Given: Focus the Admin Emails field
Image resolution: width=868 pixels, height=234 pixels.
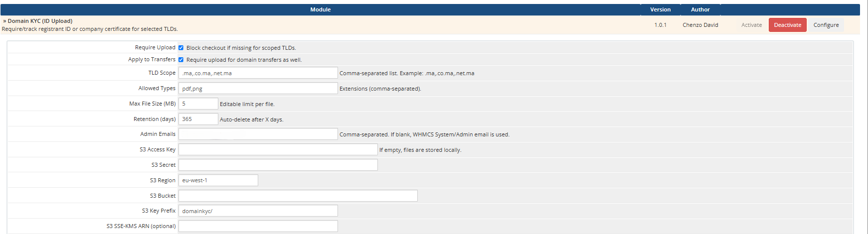Looking at the screenshot, I should (x=258, y=134).
